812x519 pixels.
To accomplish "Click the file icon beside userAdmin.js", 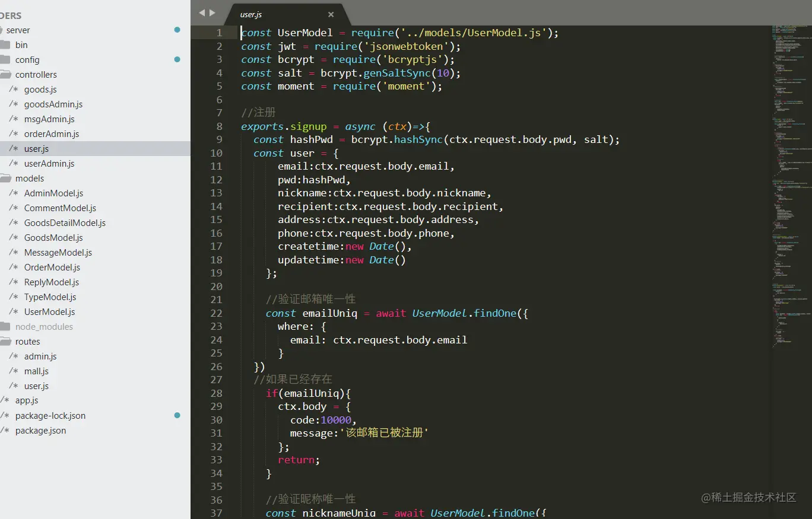I will [x=14, y=164].
